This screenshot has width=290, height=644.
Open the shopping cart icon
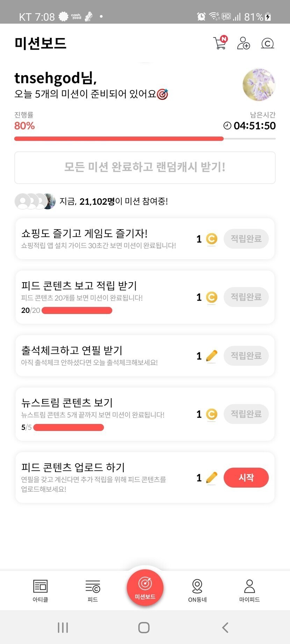pyautogui.click(x=220, y=43)
